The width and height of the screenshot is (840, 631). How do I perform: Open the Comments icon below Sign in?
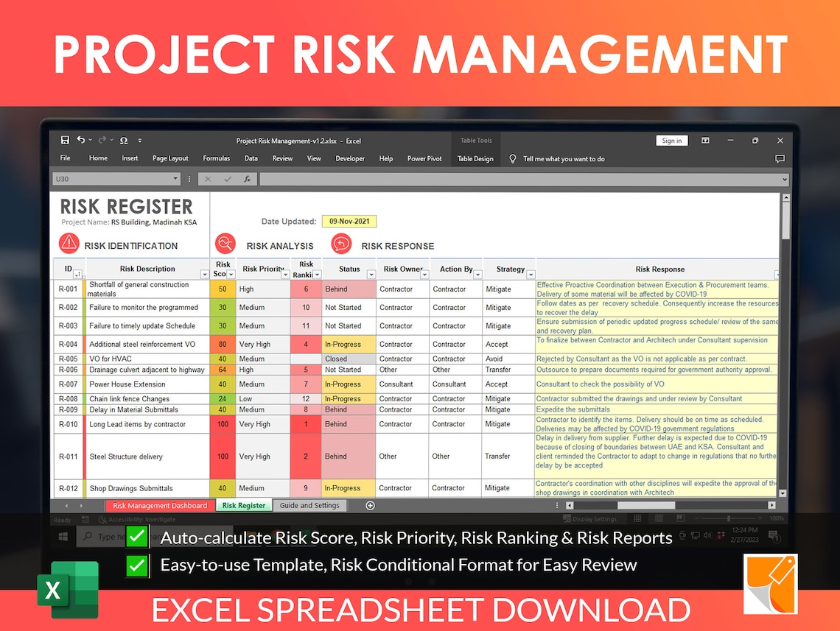coord(779,158)
